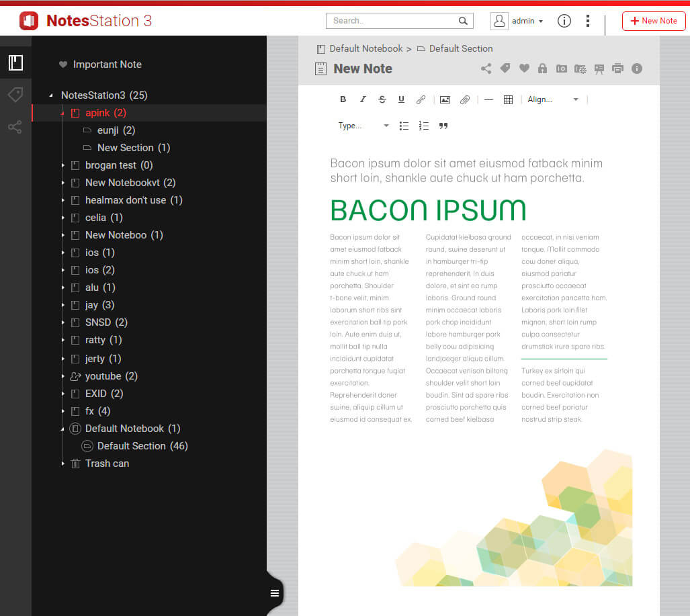690x616 pixels.
Task: Toggle italic formatting
Action: [363, 99]
